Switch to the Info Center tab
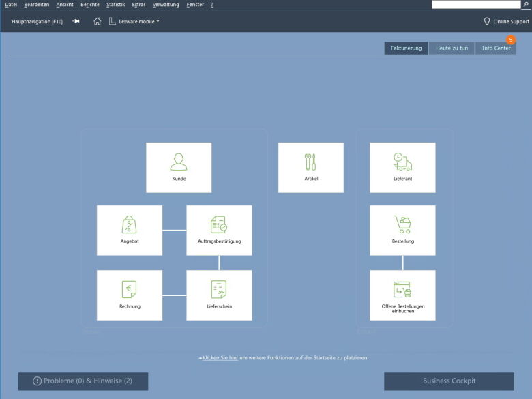The width and height of the screenshot is (532, 399). 496,48
